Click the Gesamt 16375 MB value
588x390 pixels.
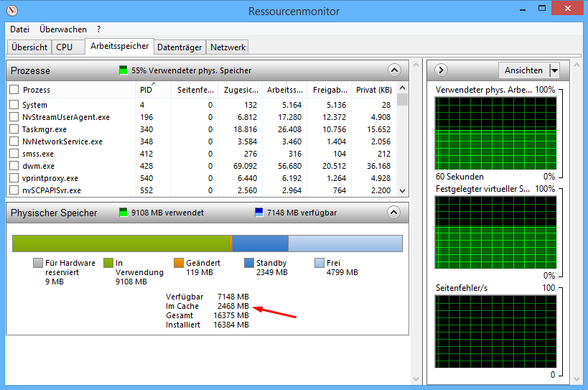[231, 315]
